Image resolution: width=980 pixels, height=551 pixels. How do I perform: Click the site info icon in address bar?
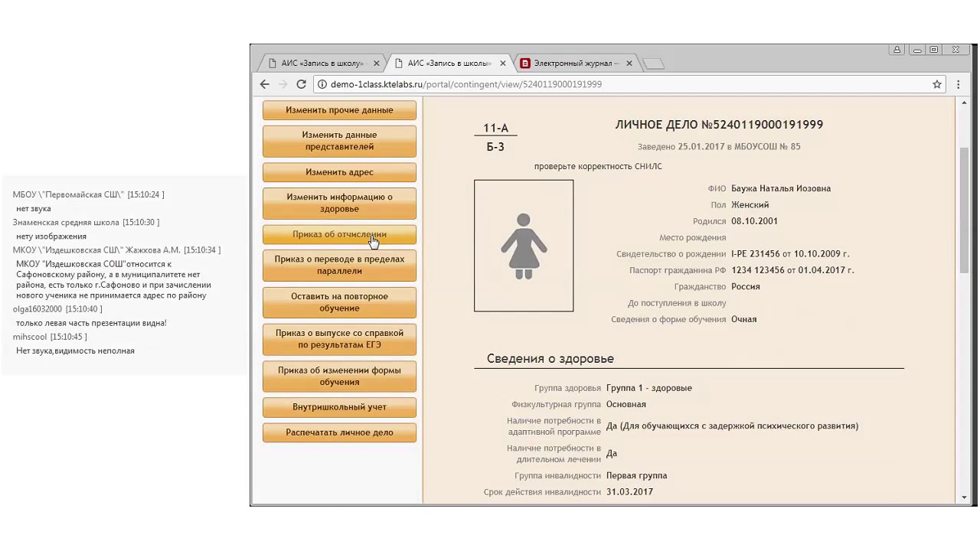322,84
